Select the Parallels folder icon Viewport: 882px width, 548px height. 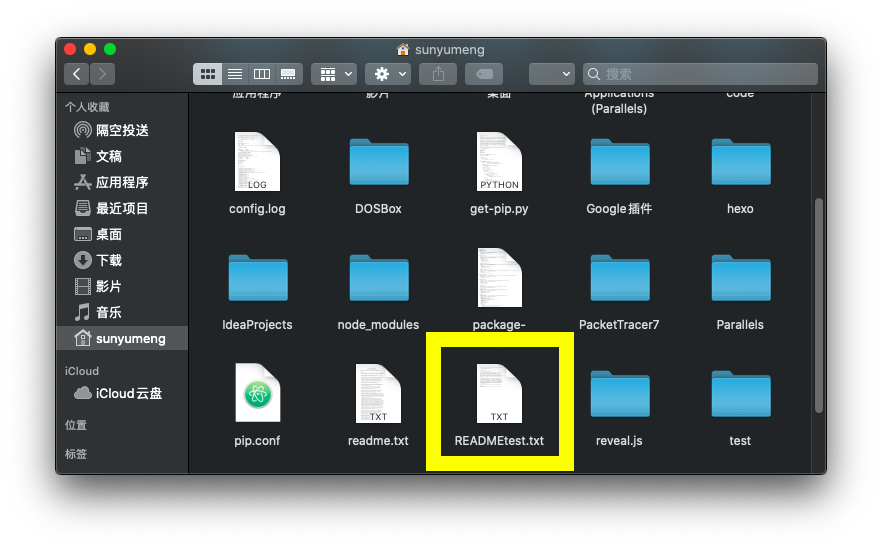click(740, 278)
